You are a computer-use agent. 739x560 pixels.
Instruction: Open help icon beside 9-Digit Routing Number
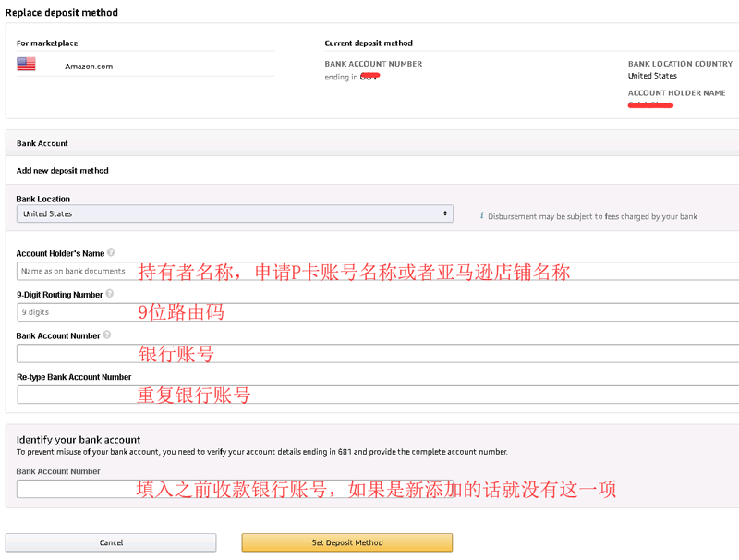click(109, 293)
